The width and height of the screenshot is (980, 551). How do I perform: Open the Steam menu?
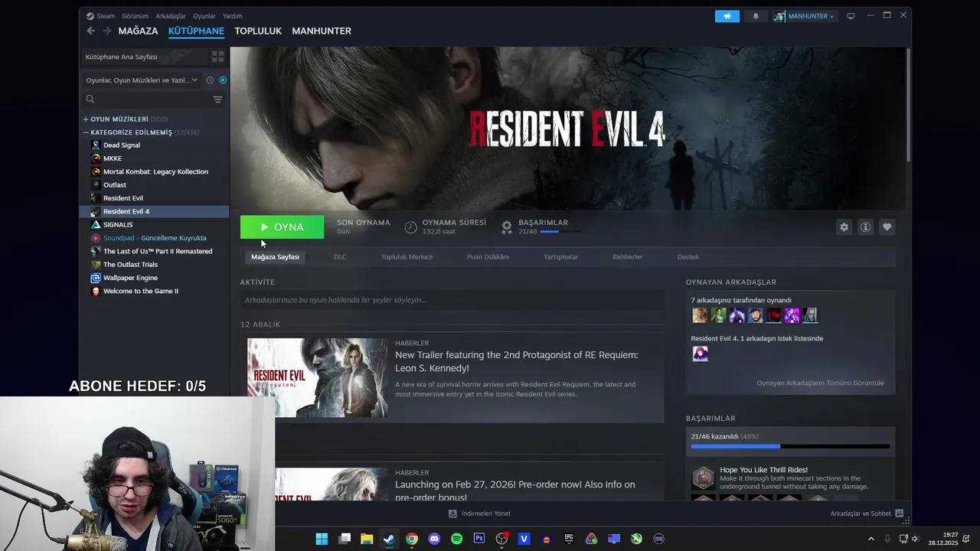100,16
